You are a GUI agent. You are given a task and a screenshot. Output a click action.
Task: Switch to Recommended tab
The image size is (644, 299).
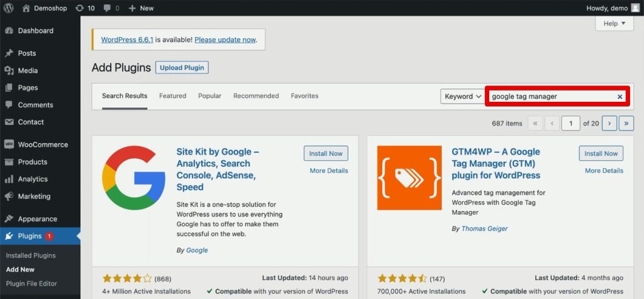pos(256,96)
